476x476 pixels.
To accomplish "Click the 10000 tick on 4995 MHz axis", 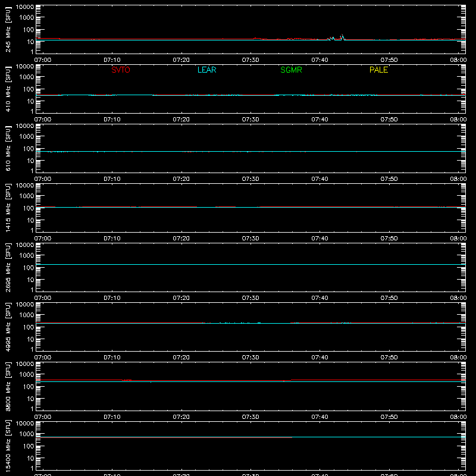I will [x=25, y=305].
